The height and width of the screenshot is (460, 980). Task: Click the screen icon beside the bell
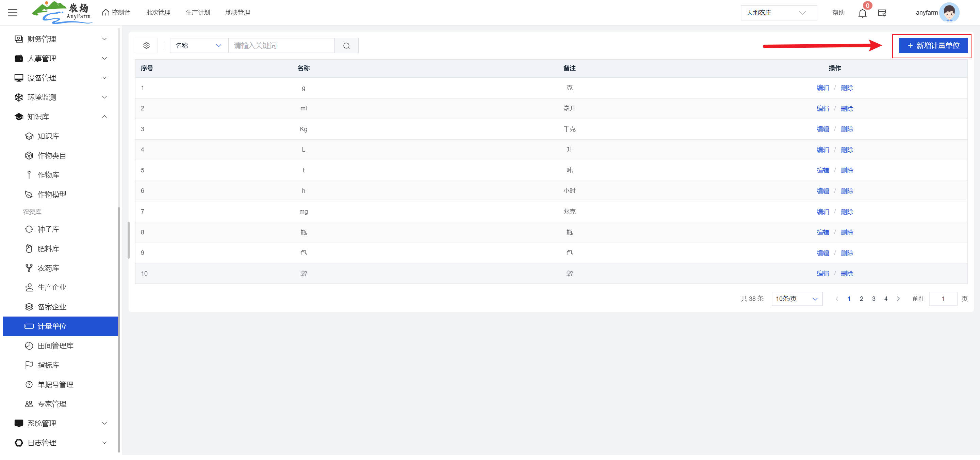click(x=882, y=13)
